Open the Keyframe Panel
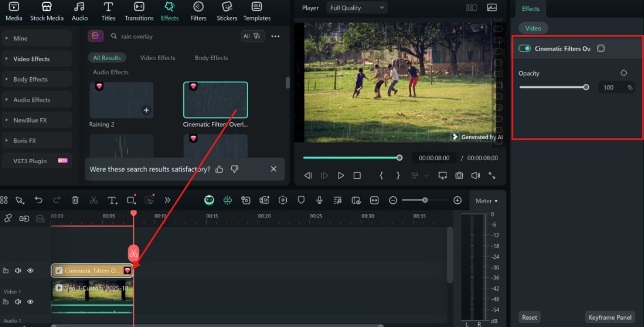Image resolution: width=644 pixels, height=327 pixels. [x=609, y=317]
